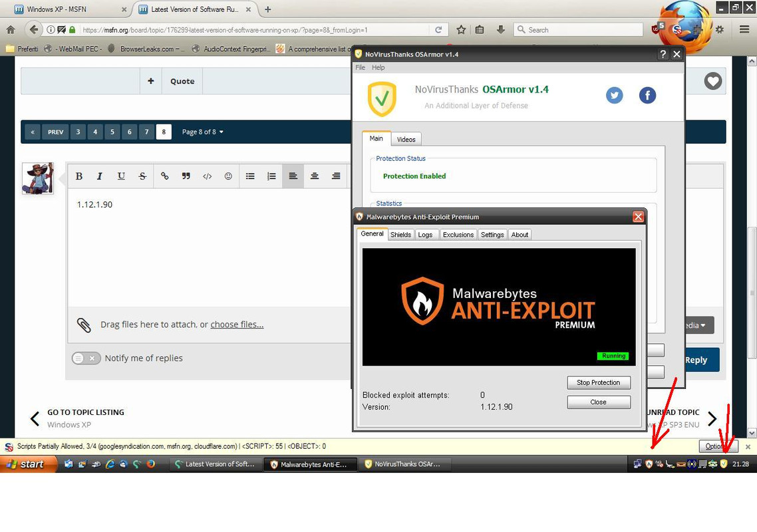Image resolution: width=757 pixels, height=532 pixels.
Task: Click the Close button in Anti-Exploit
Action: pos(599,402)
